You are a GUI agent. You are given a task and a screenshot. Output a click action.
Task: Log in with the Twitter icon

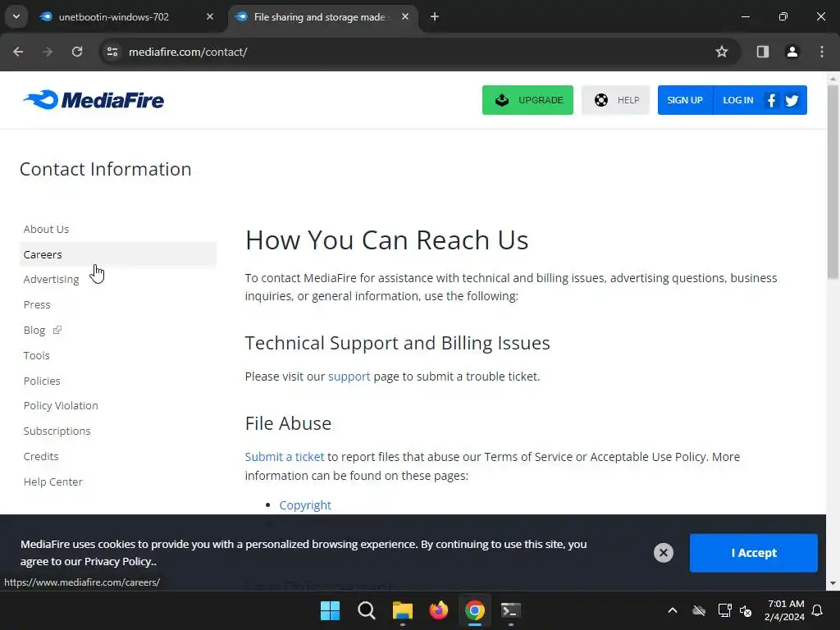[x=792, y=100]
